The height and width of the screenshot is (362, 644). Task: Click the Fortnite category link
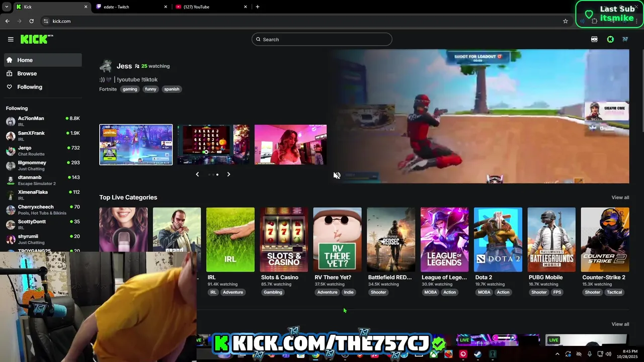pos(108,89)
